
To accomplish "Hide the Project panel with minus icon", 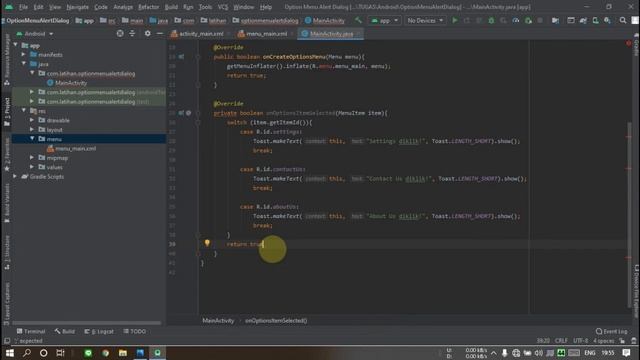I will (160, 33).
